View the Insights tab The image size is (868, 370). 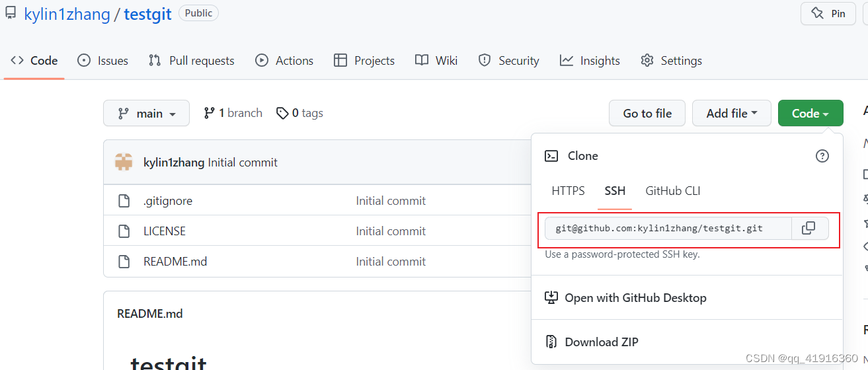pos(590,61)
